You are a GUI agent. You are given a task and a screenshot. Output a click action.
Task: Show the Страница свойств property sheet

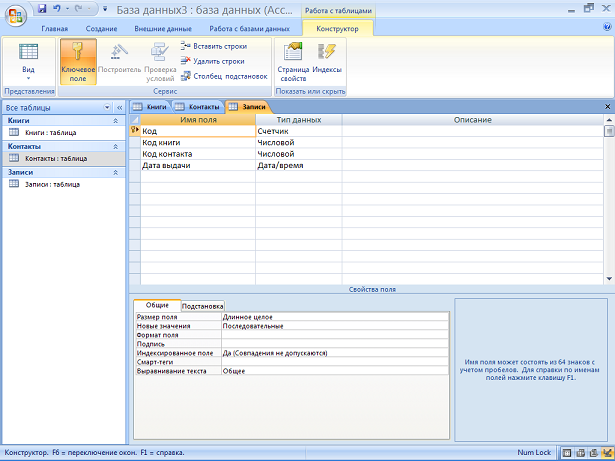click(x=293, y=62)
